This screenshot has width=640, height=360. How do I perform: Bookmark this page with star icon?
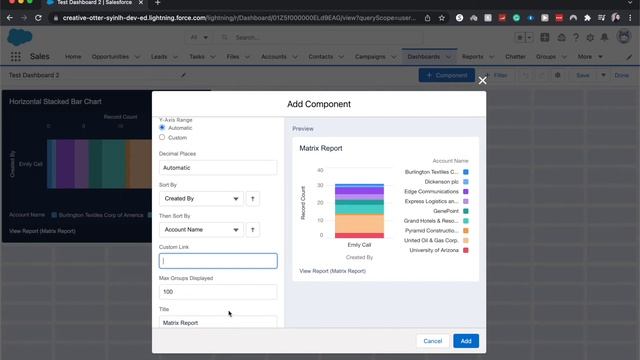coord(442,18)
